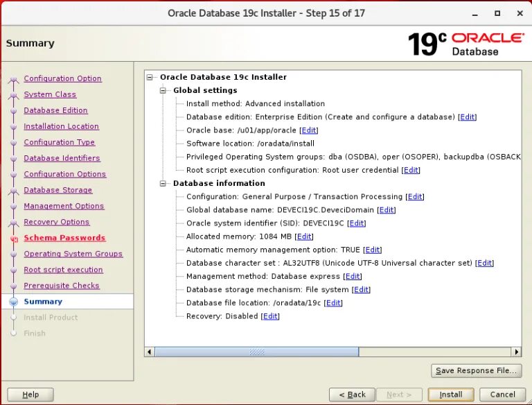
Task: Click the Database Storage step marker icon
Action: [14, 191]
